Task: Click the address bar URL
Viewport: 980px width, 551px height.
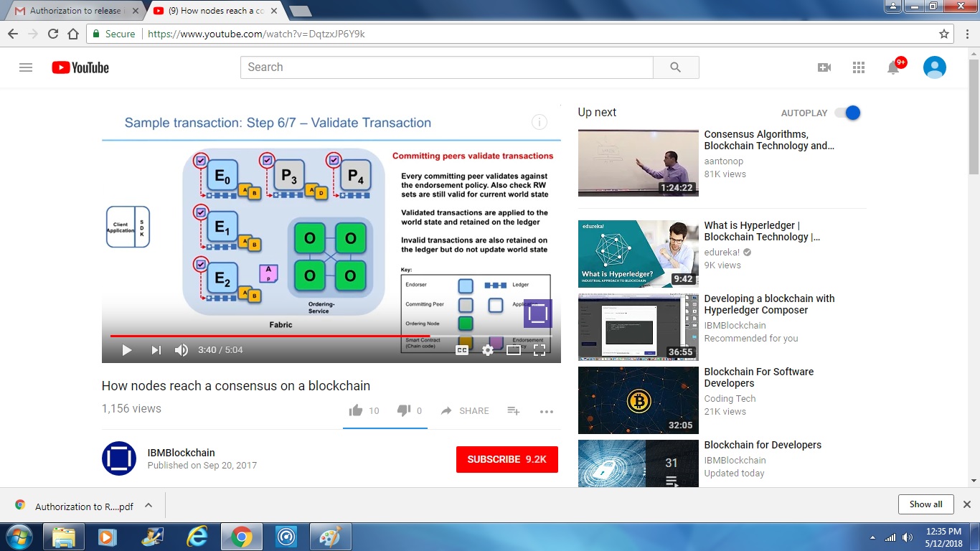Action: [256, 34]
